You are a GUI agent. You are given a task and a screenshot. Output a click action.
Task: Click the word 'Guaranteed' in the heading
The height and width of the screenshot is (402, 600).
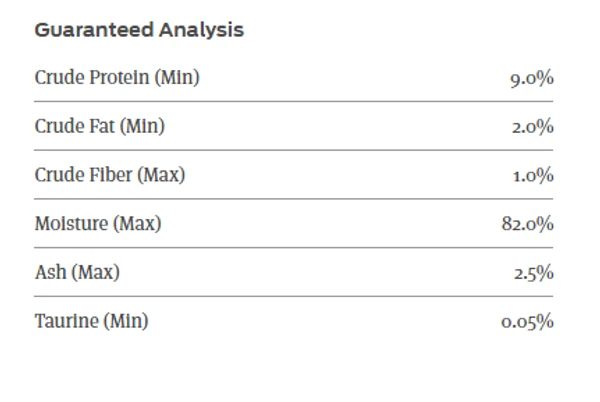[93, 30]
